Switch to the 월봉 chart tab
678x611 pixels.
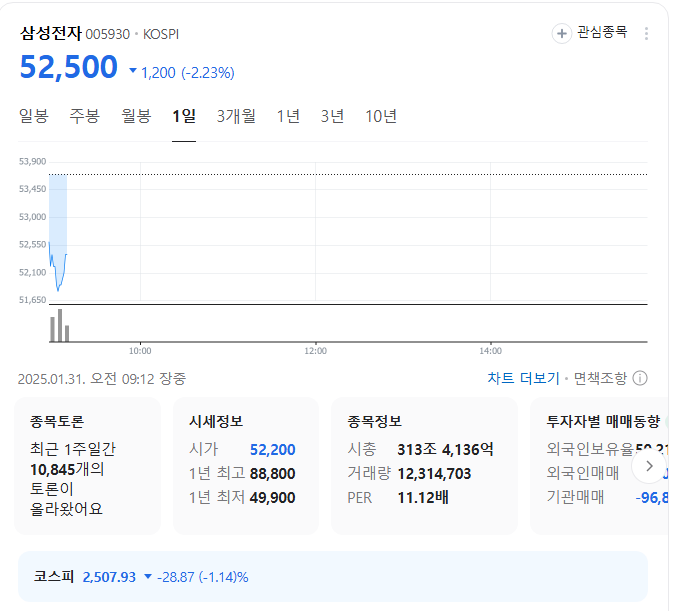pyautogui.click(x=136, y=116)
